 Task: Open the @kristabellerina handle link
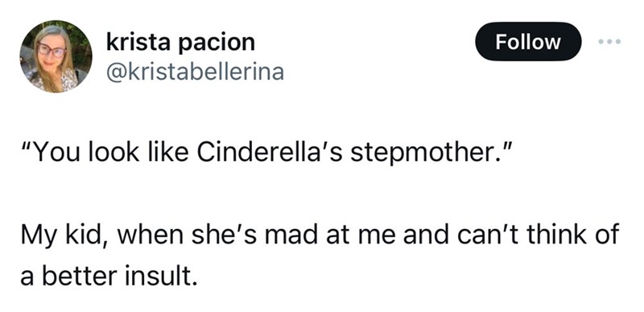click(x=195, y=72)
